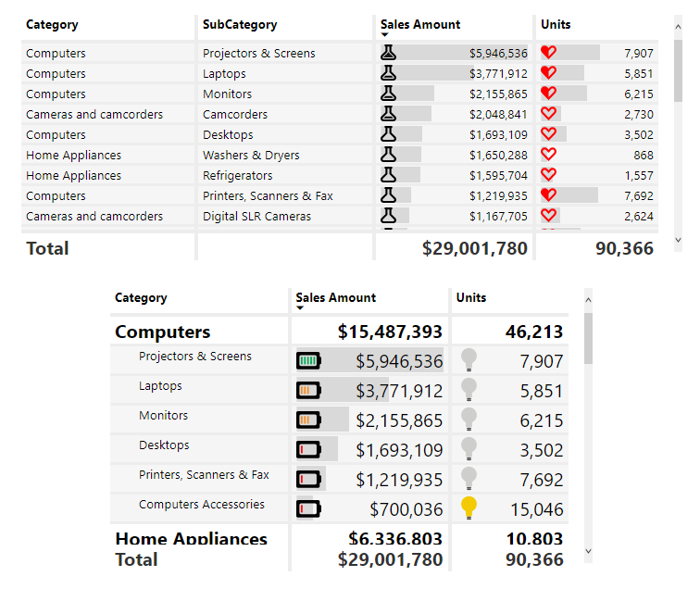Viewport: 700px width, 589px height.
Task: Click the Units column header in the top table
Action: (x=556, y=25)
